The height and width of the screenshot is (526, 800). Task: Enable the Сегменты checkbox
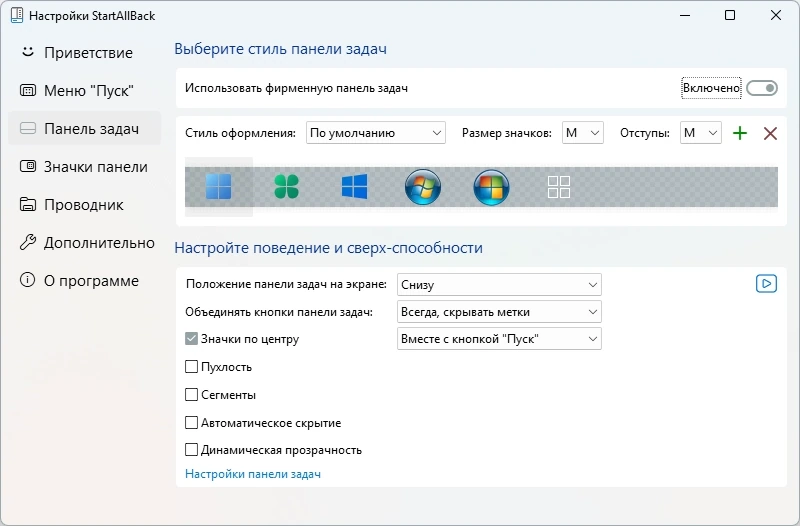191,394
